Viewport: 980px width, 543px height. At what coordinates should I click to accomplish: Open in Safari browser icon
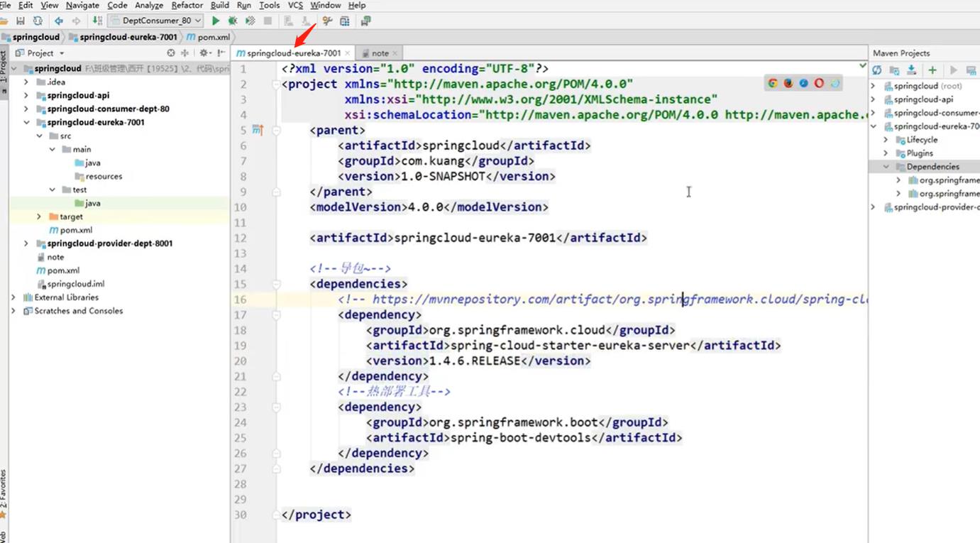tap(803, 83)
